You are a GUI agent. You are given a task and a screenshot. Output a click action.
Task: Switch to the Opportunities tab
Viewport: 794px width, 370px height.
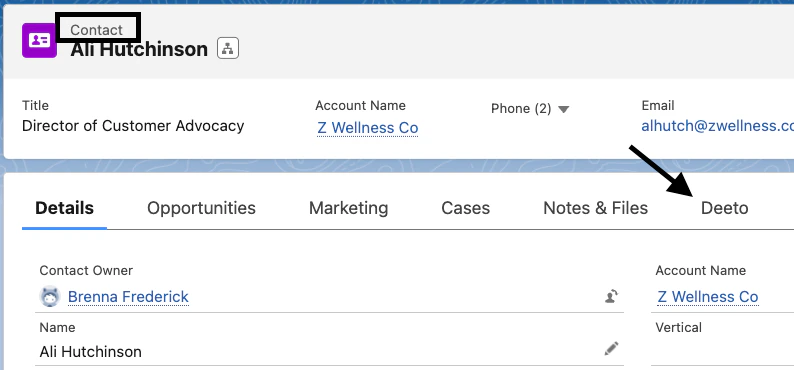point(201,208)
